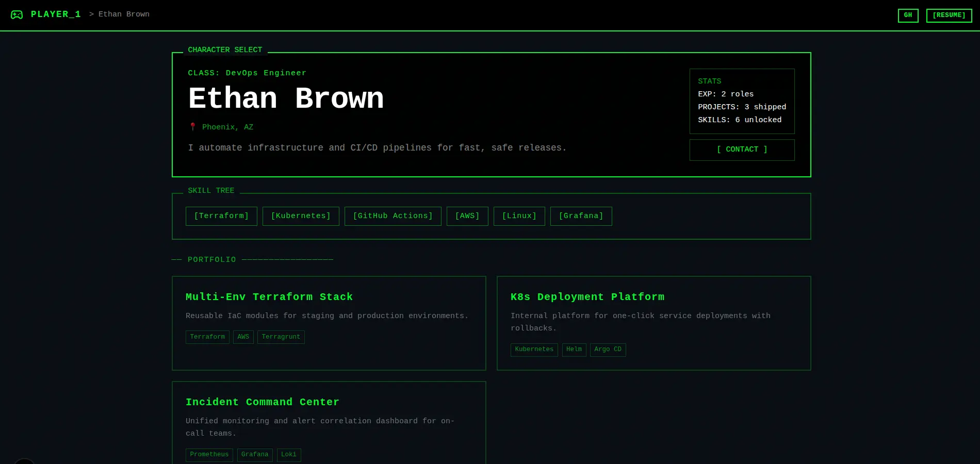Screen dimensions: 980x464
Task: Click the gamepad logo icon
Action: point(17,14)
